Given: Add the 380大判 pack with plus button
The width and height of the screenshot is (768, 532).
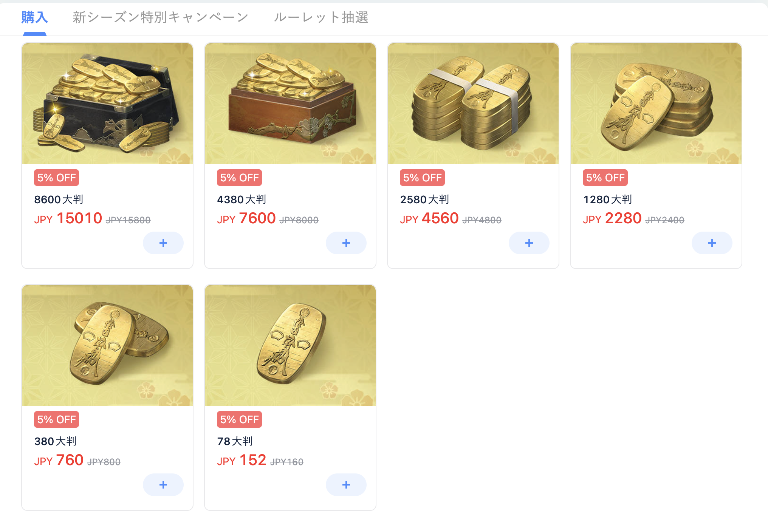Looking at the screenshot, I should click(163, 485).
